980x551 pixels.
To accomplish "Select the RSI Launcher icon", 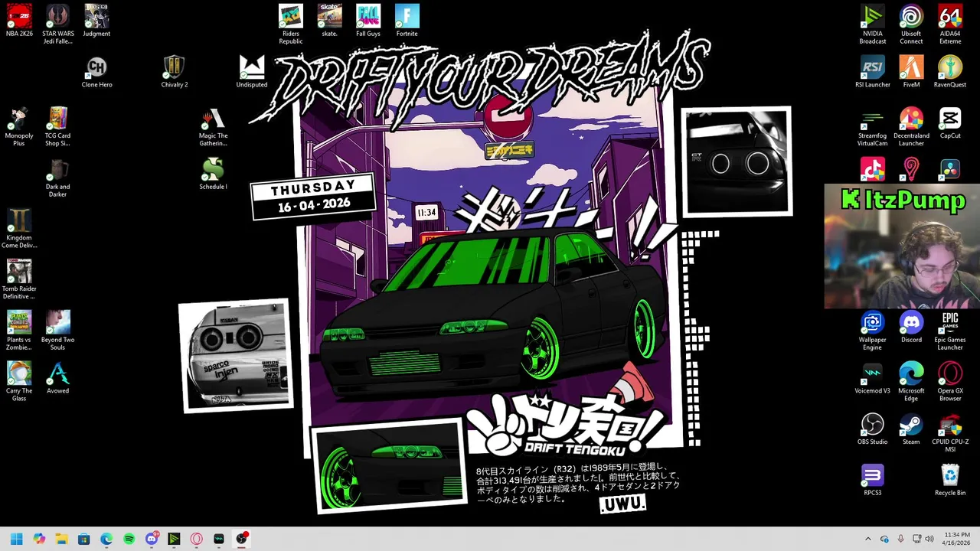I will 872,72.
